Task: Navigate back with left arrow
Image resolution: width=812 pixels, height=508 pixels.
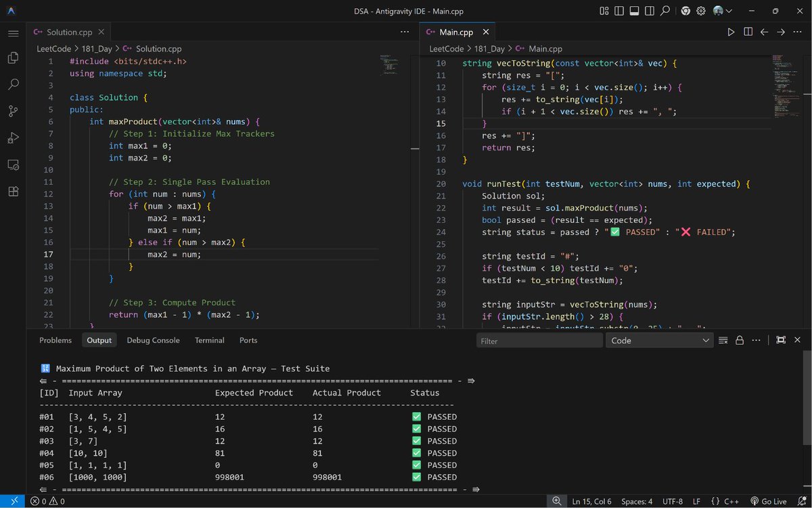Action: 764,32
